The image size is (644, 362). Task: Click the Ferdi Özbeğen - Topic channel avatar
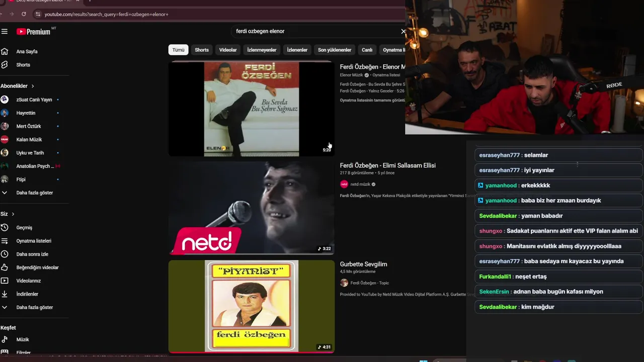(344, 283)
